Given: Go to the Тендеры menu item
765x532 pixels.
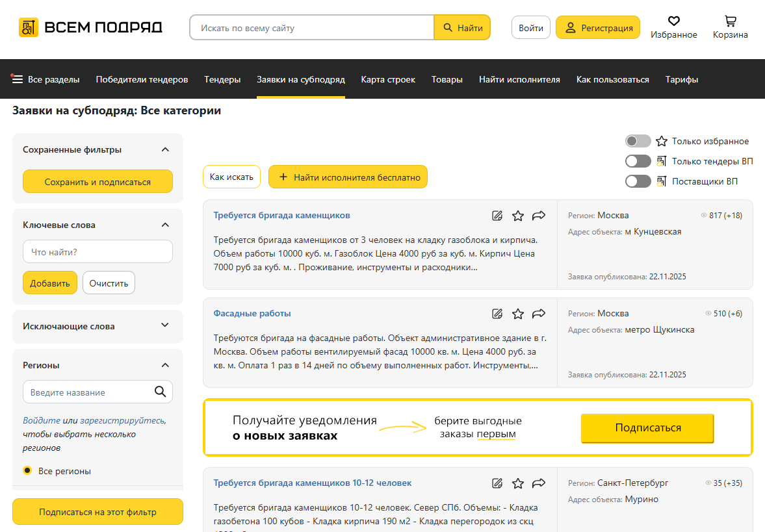Looking at the screenshot, I should tap(222, 79).
